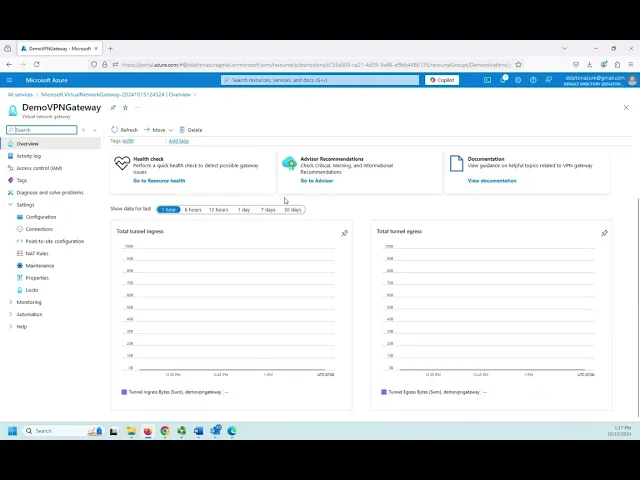
Task: Open the Azure portal hamburger menu
Action: [x=9, y=80]
